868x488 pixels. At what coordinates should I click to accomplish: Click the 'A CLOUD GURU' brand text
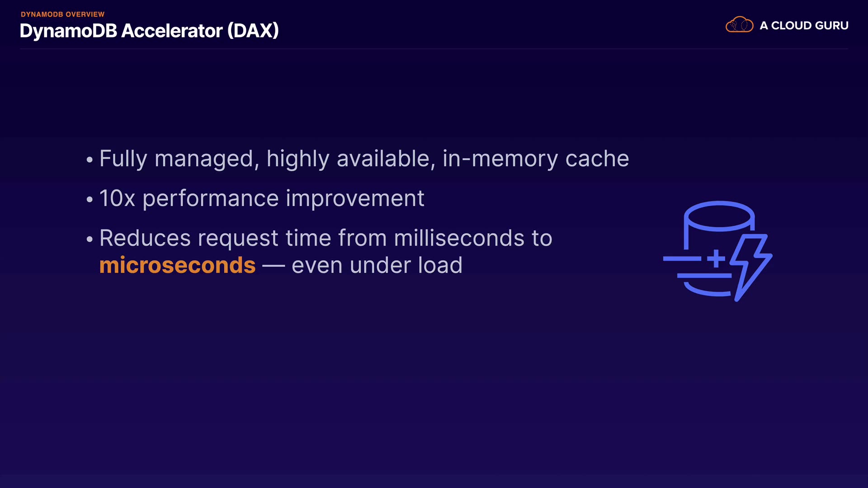[x=804, y=26]
